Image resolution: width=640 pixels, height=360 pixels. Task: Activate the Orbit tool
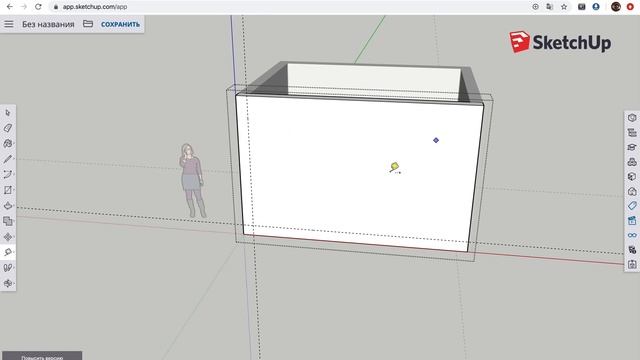pyautogui.click(x=8, y=283)
